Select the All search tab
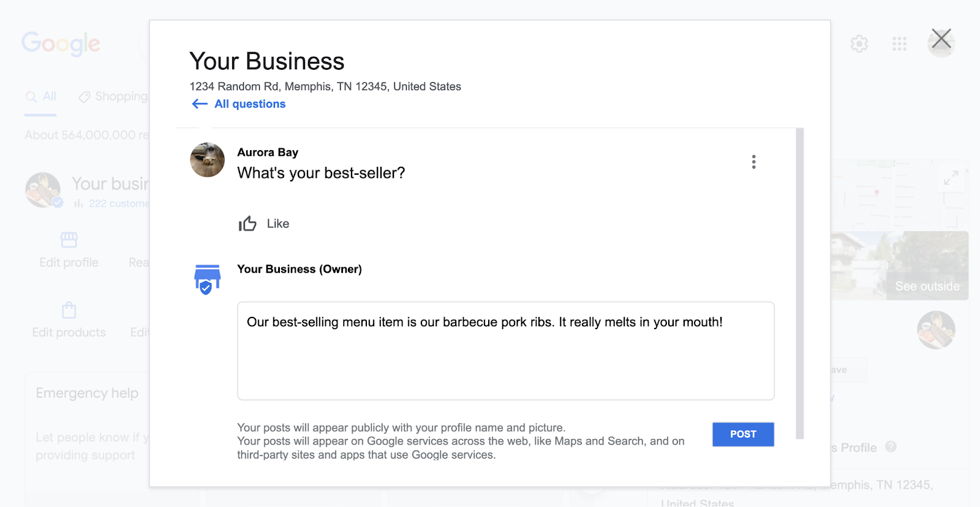The image size is (980, 507). point(41,97)
